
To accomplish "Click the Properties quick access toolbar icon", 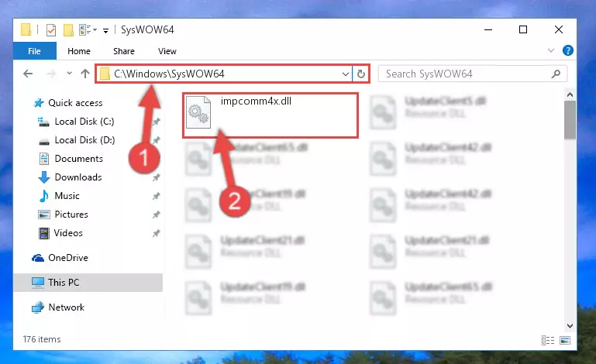I will coord(51,29).
